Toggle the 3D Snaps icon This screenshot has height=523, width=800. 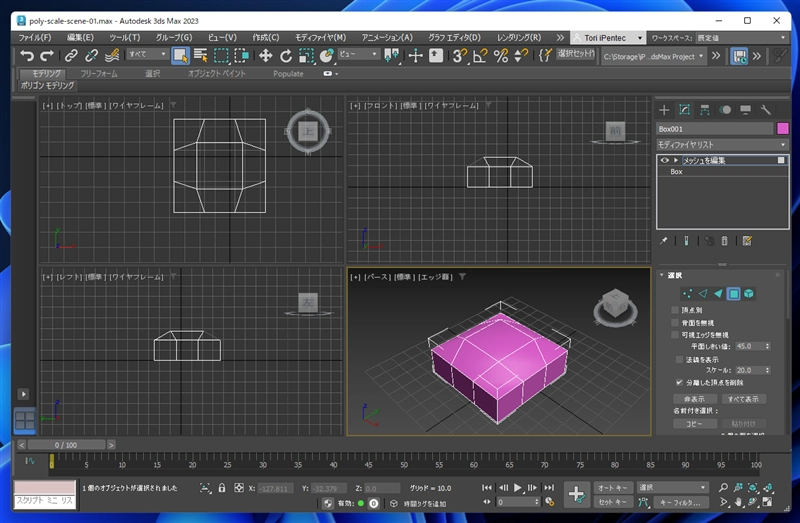[x=459, y=55]
